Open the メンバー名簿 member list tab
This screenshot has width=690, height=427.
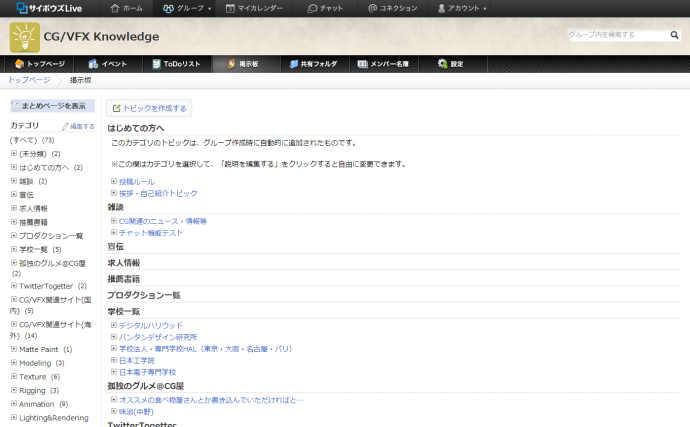[383, 64]
